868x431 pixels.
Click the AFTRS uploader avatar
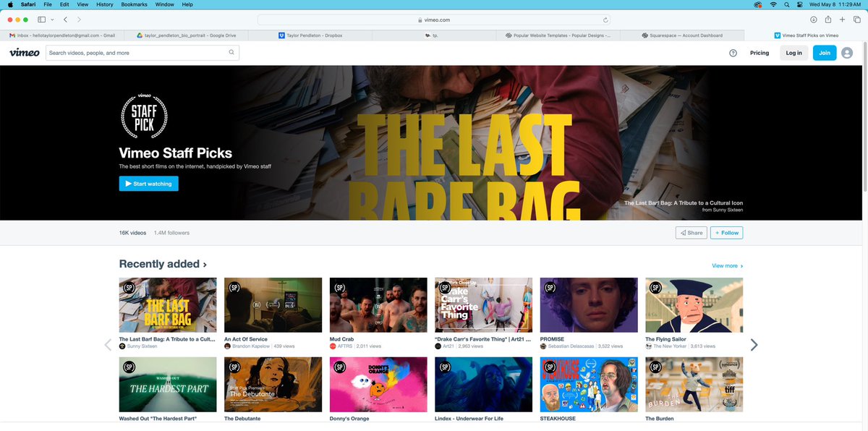[333, 346]
